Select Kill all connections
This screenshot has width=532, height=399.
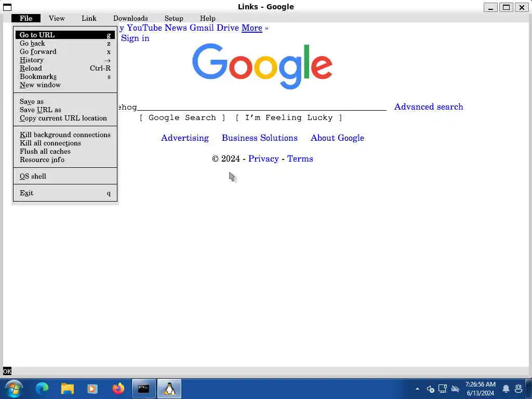click(x=65, y=143)
